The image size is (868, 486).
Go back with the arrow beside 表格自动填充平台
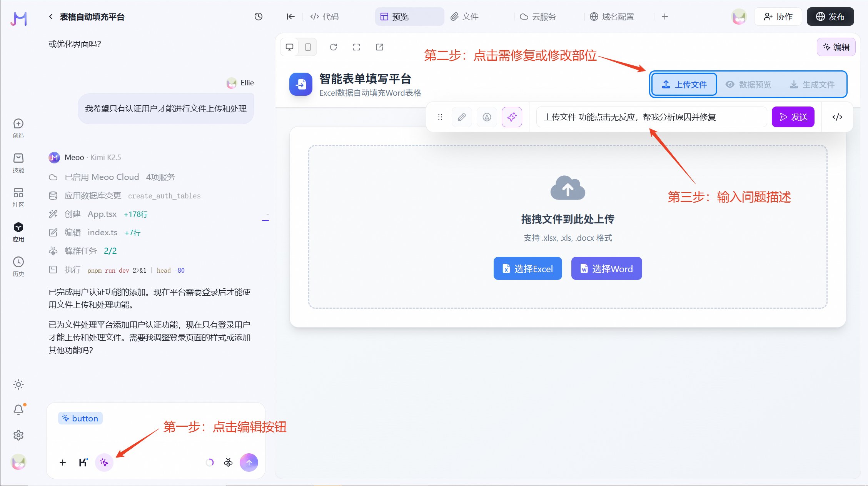[51, 17]
